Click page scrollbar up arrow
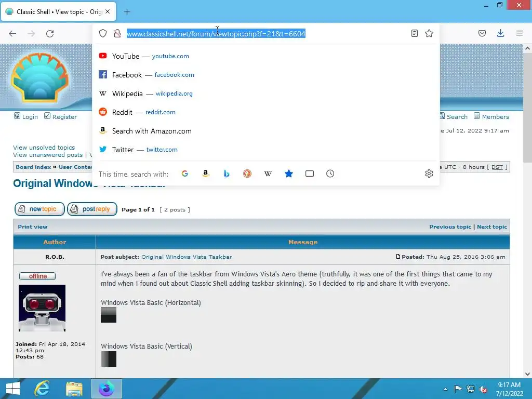This screenshot has height=399, width=532. (528, 48)
